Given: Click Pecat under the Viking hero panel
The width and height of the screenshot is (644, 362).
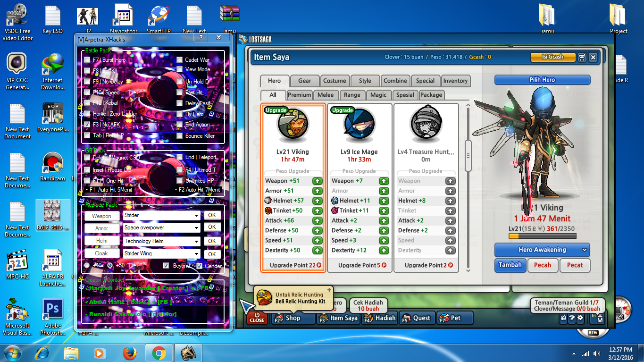Looking at the screenshot, I should coord(575,265).
